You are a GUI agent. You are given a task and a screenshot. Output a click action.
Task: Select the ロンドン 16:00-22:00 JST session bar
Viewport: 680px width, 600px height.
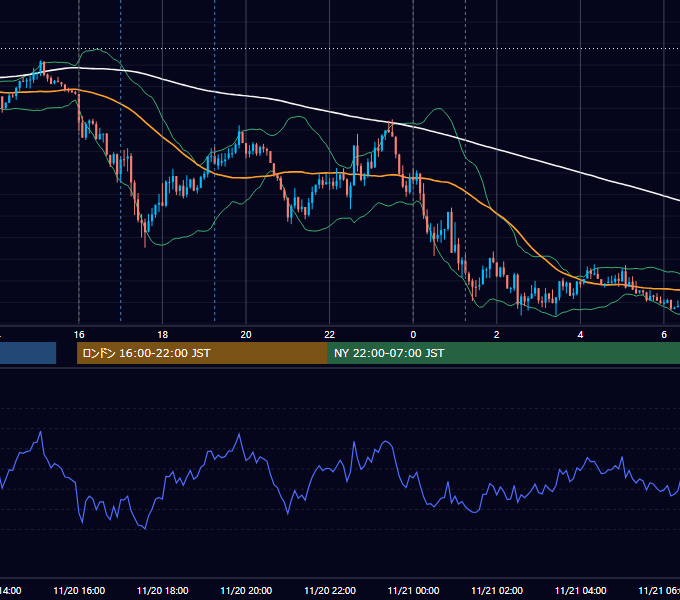coord(202,353)
